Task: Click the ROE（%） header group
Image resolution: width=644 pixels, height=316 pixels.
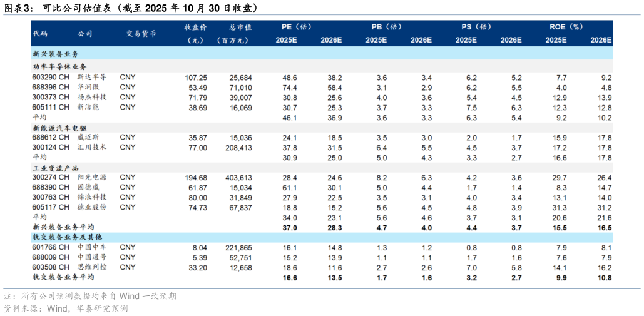Action: click(x=566, y=27)
